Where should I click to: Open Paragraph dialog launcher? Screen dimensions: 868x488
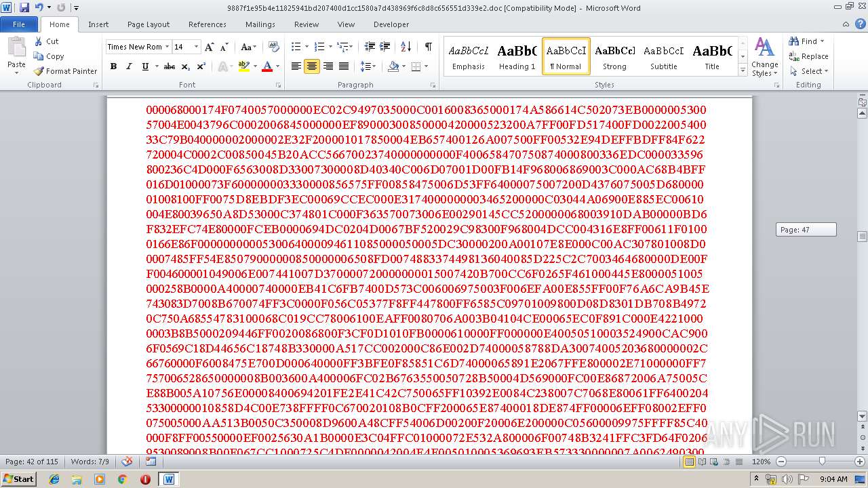[x=433, y=85]
